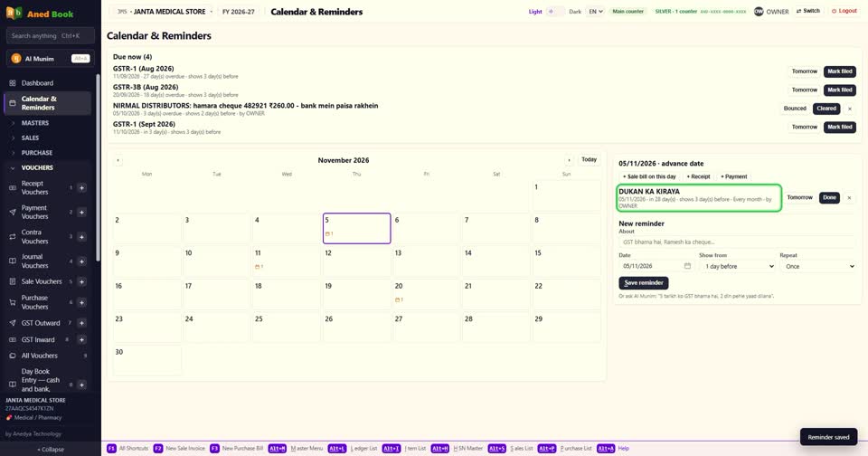The width and height of the screenshot is (868, 456).
Task: Open Receipt Vouchers in sidebar
Action: 35,188
